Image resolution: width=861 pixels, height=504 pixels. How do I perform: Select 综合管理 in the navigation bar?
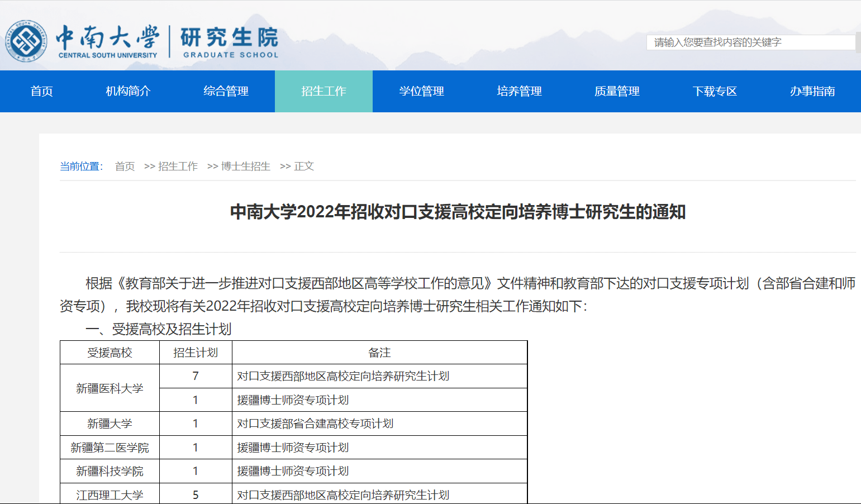[226, 91]
